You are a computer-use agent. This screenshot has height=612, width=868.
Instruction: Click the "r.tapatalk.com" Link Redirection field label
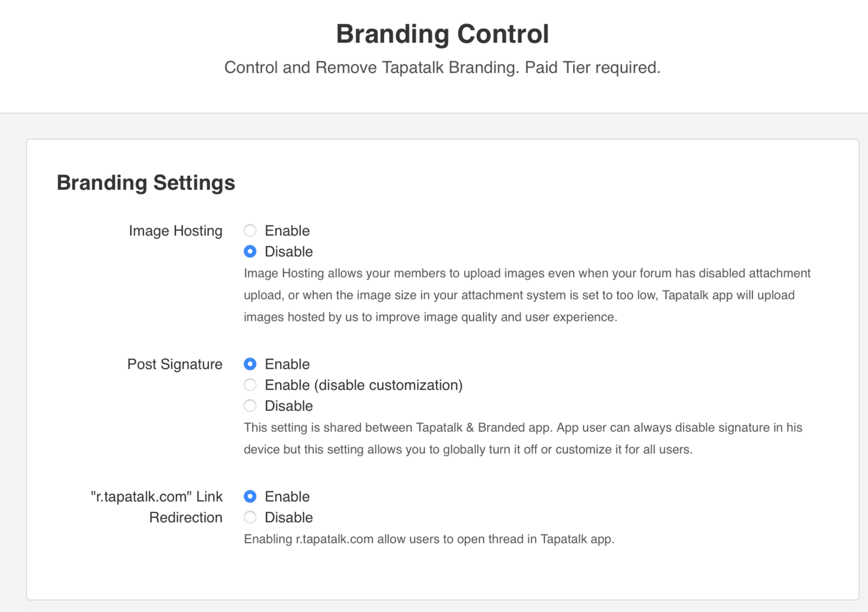point(157,507)
